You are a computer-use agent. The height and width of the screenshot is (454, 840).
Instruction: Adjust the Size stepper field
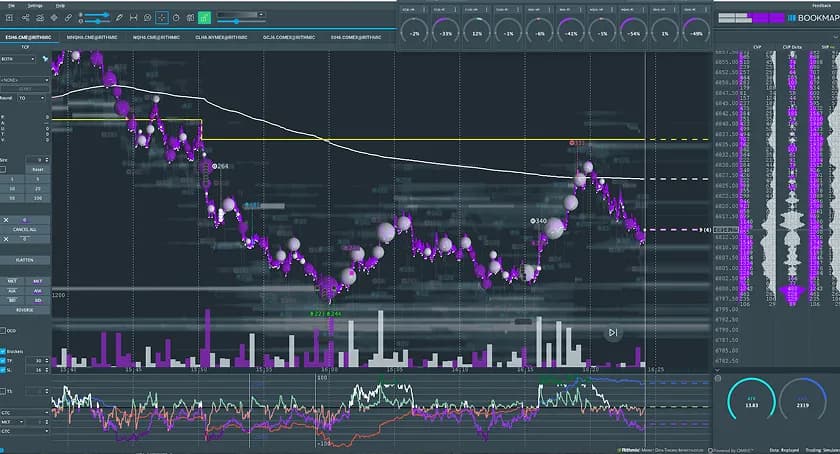click(38, 160)
